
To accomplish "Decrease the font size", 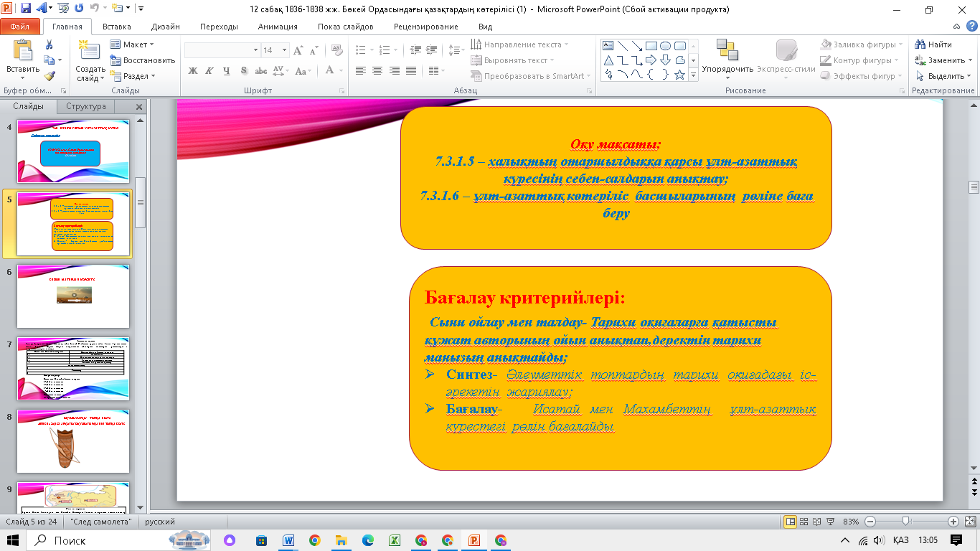I will pyautogui.click(x=312, y=50).
